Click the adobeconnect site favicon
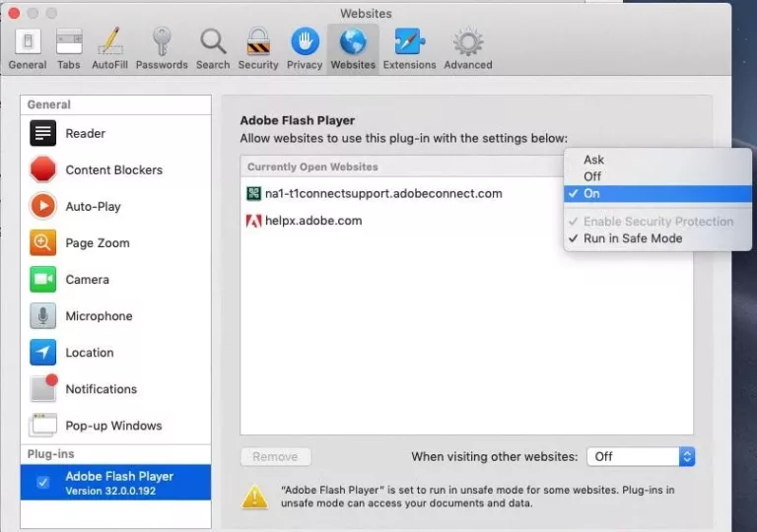The width and height of the screenshot is (757, 532). tap(254, 193)
